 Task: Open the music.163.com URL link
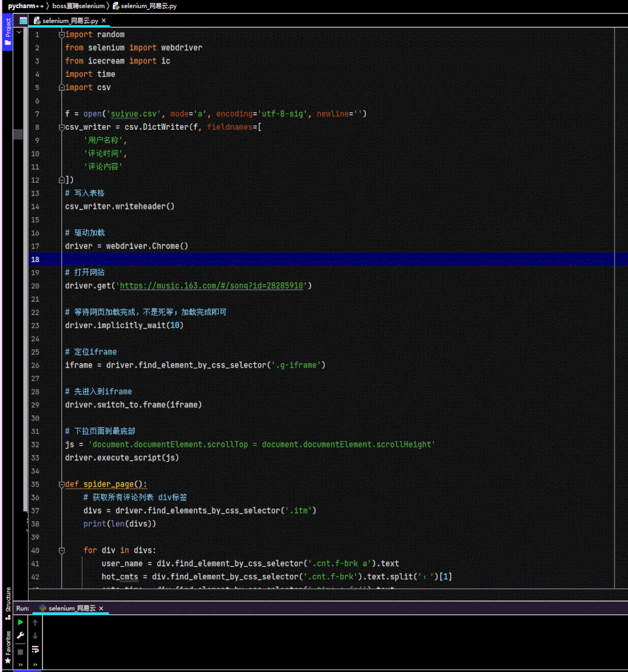[211, 286]
